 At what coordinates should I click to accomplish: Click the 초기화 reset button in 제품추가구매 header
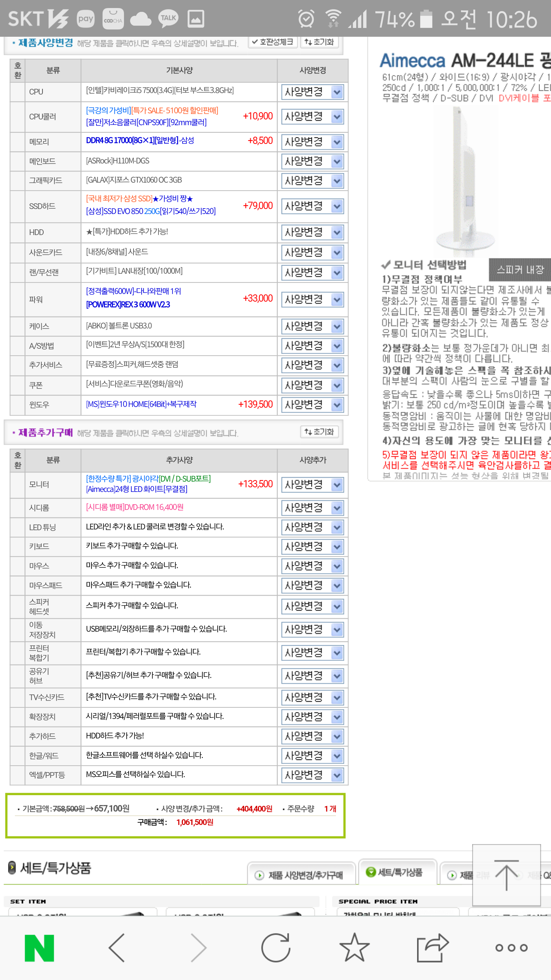click(320, 432)
